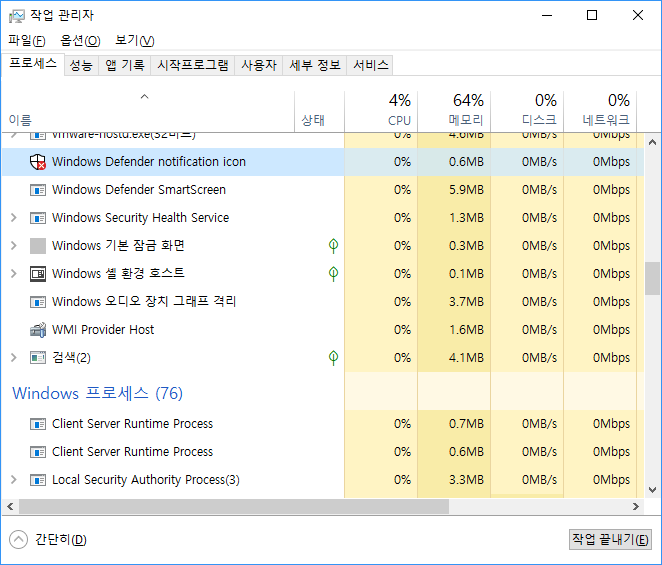Click 0.7MB memory of Client Server Runtime Process

466,424
